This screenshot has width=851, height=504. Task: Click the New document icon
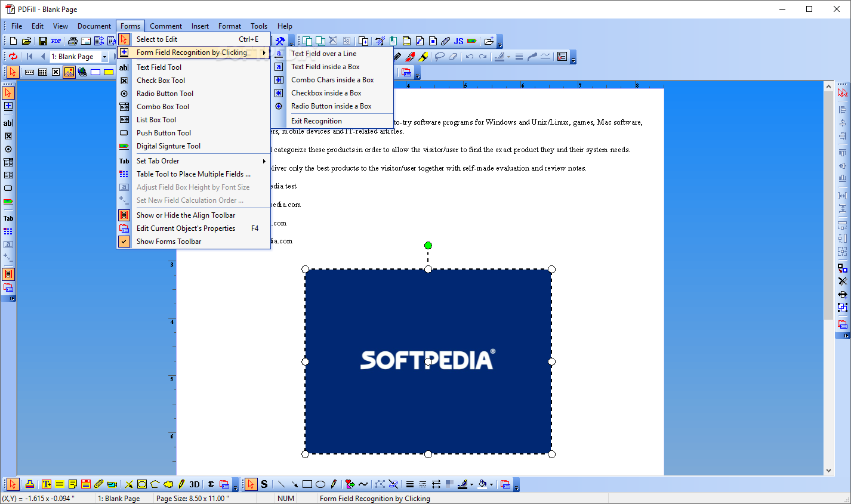coord(13,41)
